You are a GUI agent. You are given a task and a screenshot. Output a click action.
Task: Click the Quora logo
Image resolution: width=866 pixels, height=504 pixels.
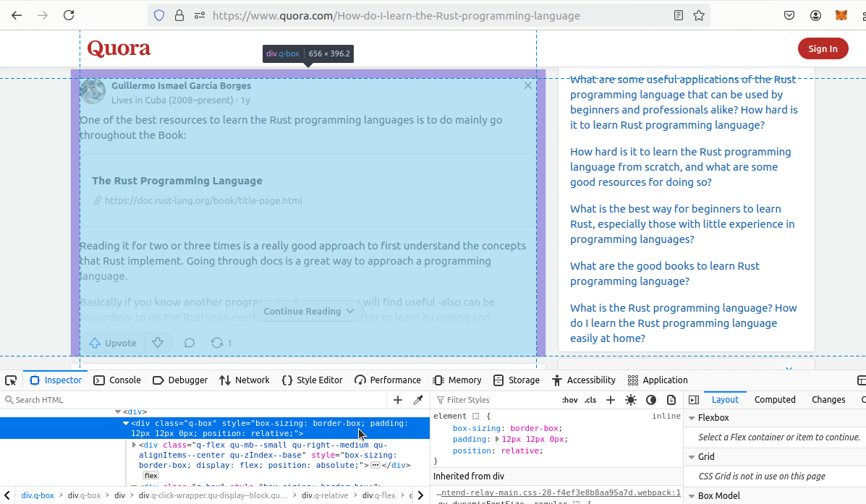pyautogui.click(x=119, y=48)
